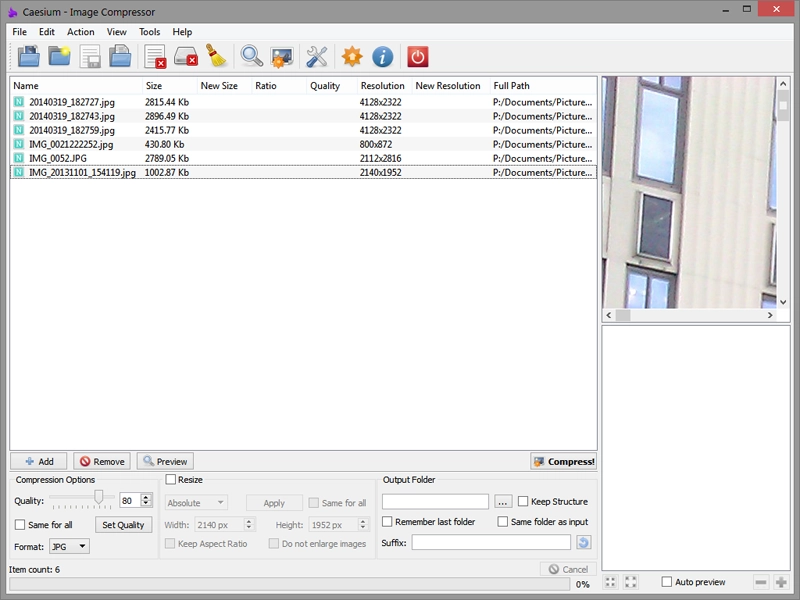
Task: Click the suffix reset refresh icon
Action: [584, 542]
